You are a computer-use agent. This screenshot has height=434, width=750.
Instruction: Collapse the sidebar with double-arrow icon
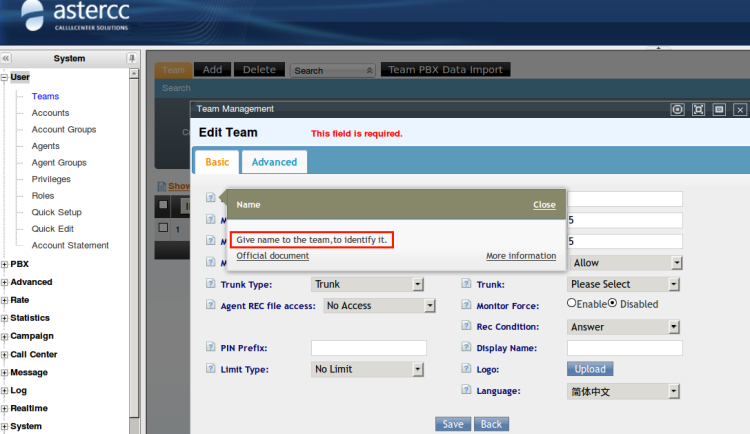coord(7,59)
